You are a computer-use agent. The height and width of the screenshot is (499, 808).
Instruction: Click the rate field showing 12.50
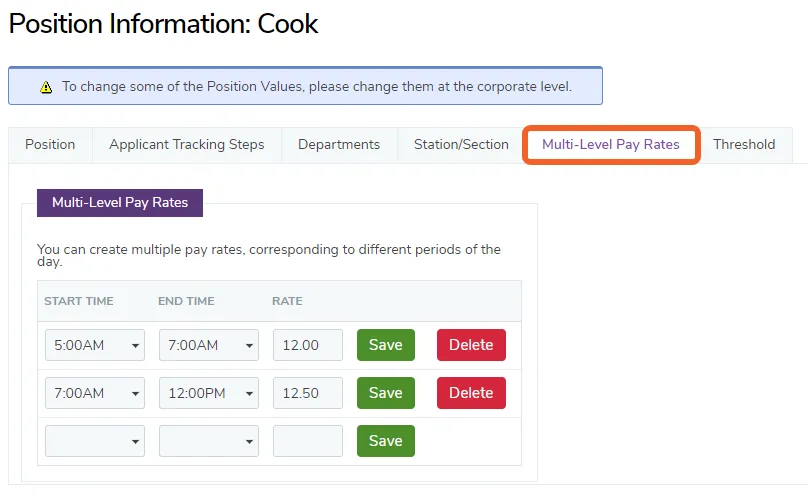click(x=308, y=393)
